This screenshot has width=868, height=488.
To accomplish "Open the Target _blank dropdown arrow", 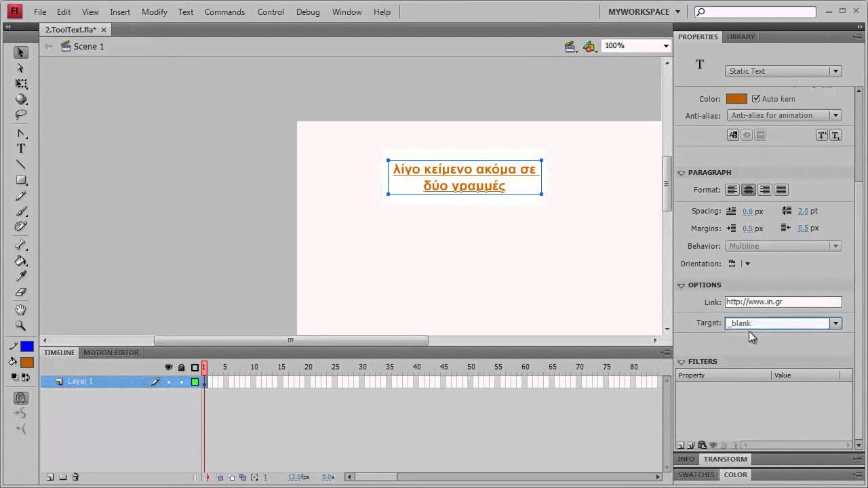I will (x=835, y=323).
